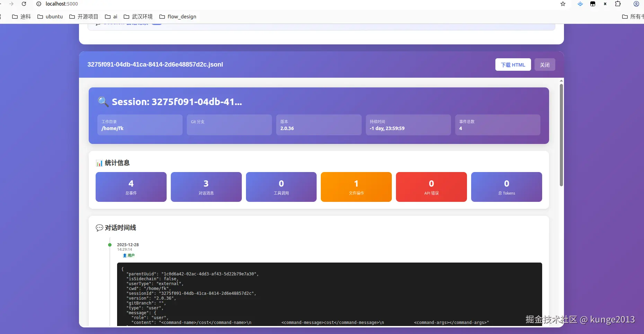644x334 pixels.
Task: Click the bar chart icon beside 统计信息
Action: (99, 163)
